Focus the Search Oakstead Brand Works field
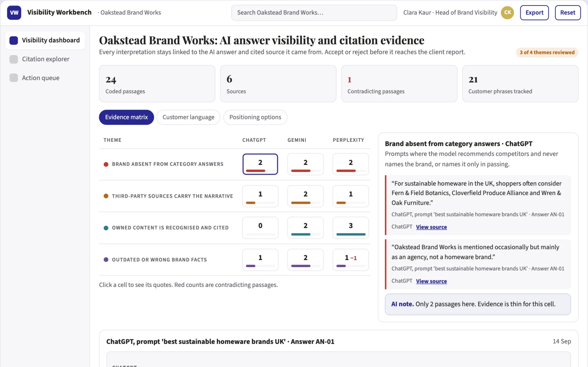The image size is (588, 367). coord(314,12)
